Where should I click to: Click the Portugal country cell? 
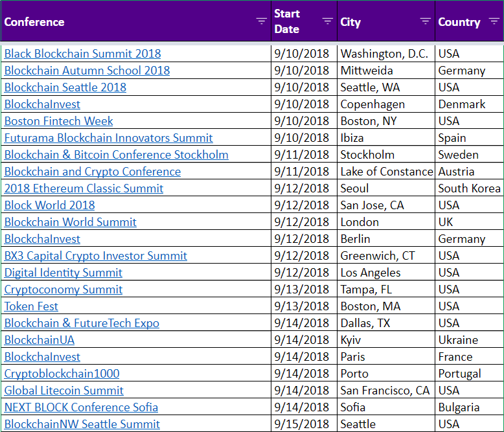point(469,374)
